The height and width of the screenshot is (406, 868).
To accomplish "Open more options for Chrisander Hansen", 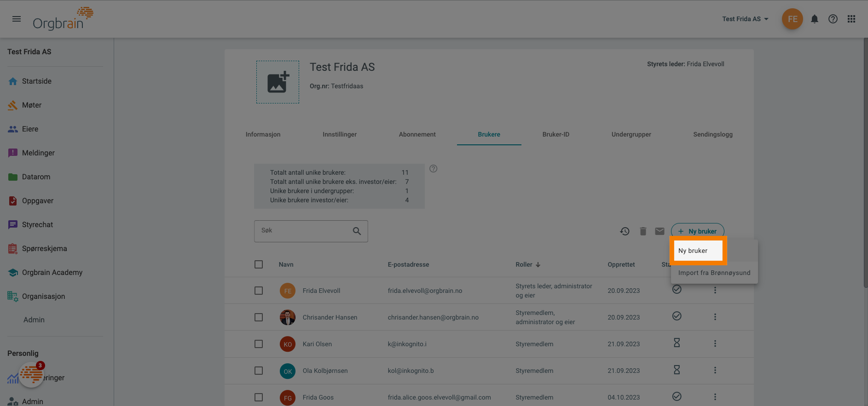I will [x=715, y=317].
